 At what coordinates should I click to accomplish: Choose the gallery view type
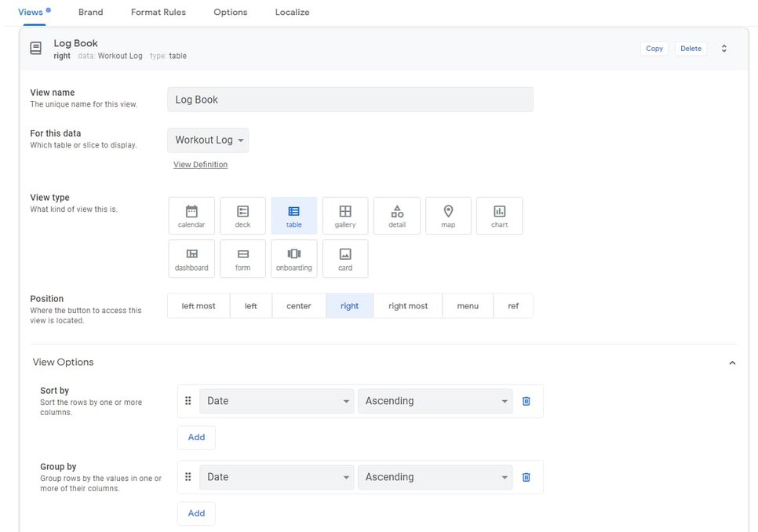tap(345, 215)
